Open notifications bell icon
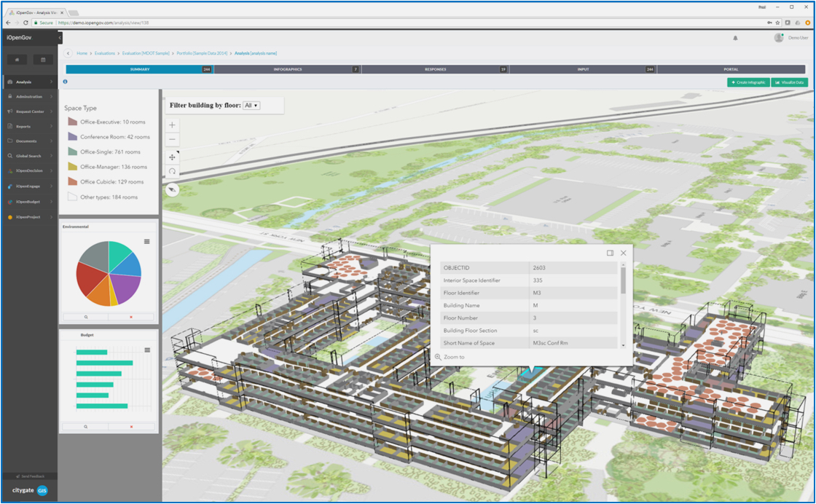816x504 pixels. [x=735, y=38]
